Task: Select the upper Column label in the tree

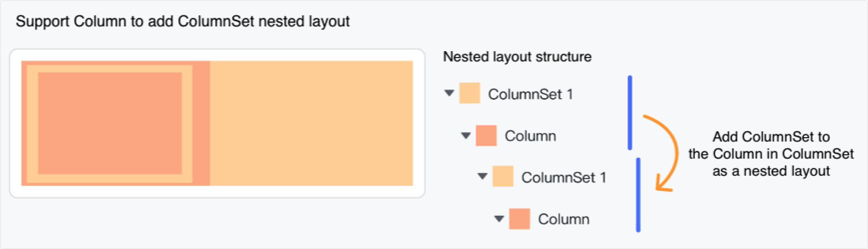Action: coord(530,136)
